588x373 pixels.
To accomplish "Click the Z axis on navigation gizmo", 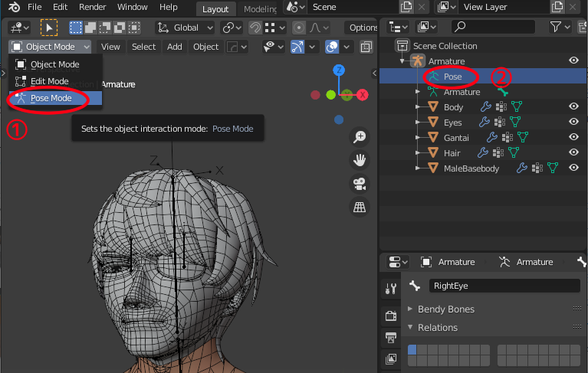I will coord(339,70).
